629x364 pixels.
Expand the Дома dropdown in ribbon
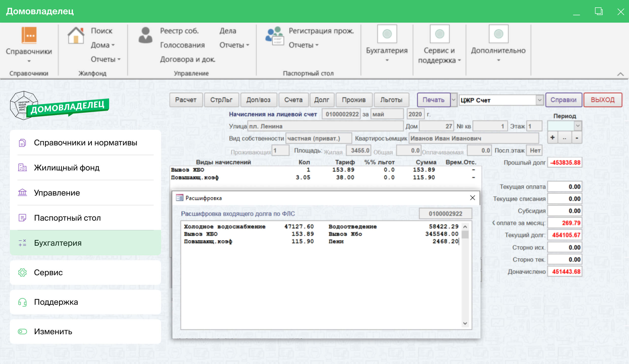tap(103, 45)
